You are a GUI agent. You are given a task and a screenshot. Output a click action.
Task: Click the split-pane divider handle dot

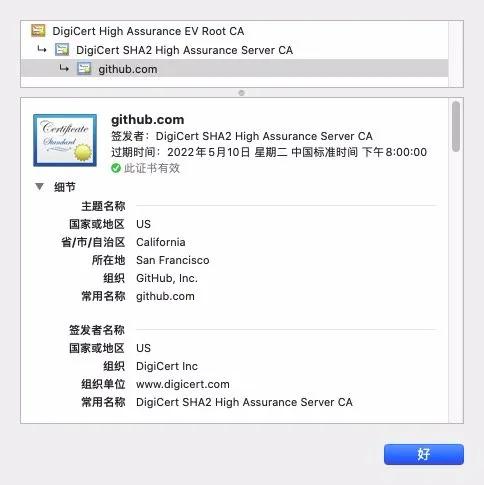tap(242, 93)
